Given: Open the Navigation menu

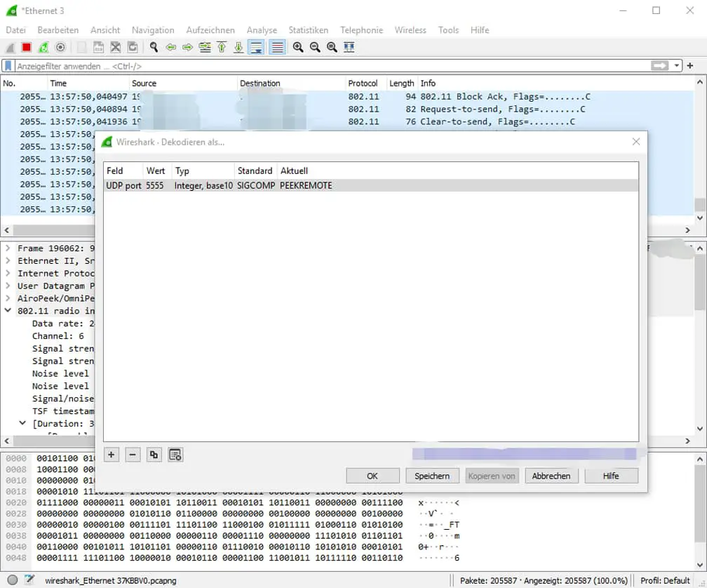Looking at the screenshot, I should [x=153, y=30].
